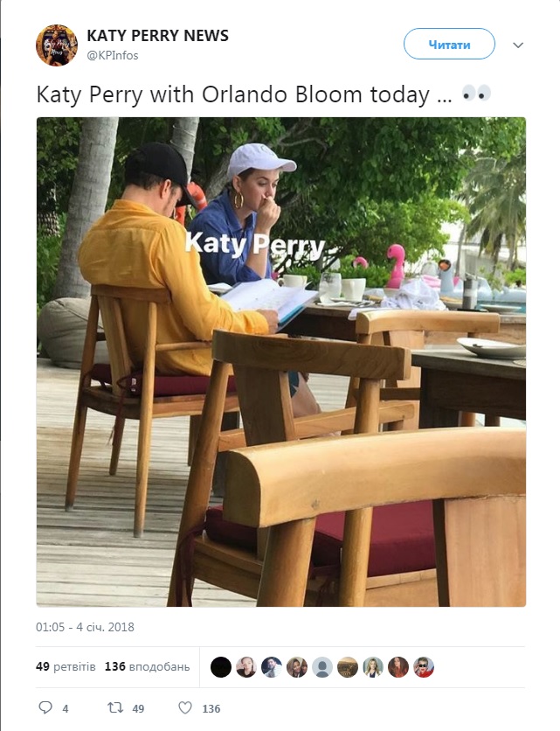This screenshot has width=560, height=731.
Task: Click the blonde woman liker avatar
Action: pos(373,667)
